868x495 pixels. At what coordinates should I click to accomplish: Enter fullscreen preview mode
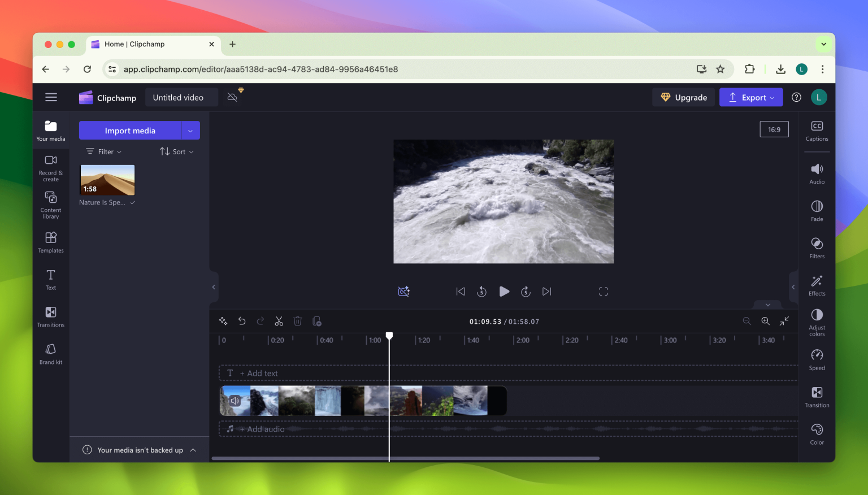603,291
